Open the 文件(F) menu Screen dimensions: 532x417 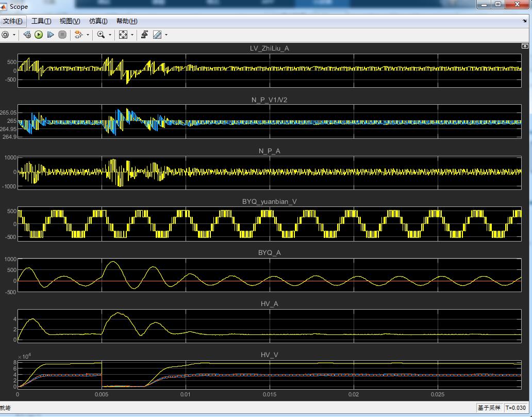[x=13, y=21]
